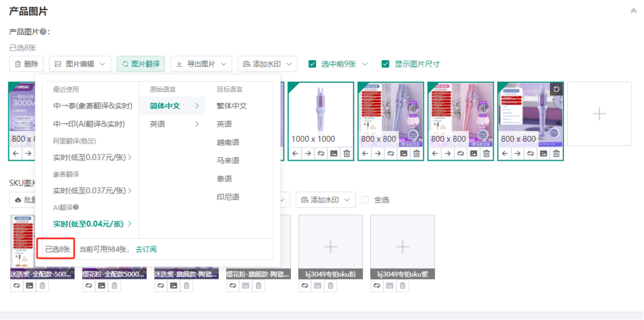Move the last 800 x 800 product image left
The height and width of the screenshot is (320, 644).
pos(505,153)
